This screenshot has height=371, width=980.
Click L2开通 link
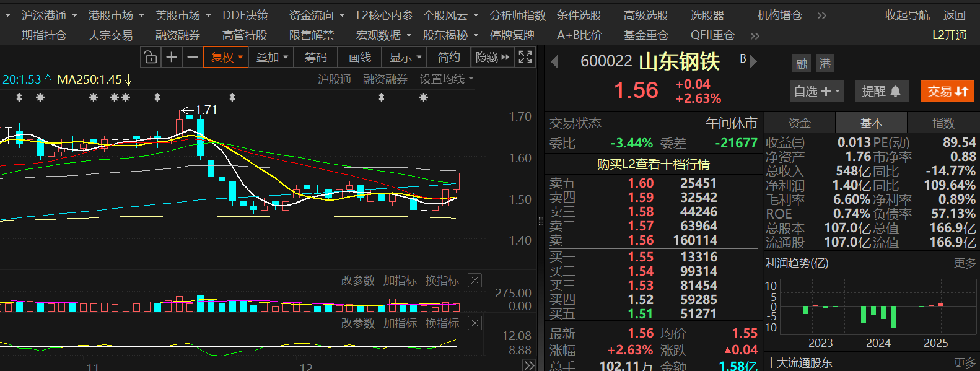pos(950,36)
